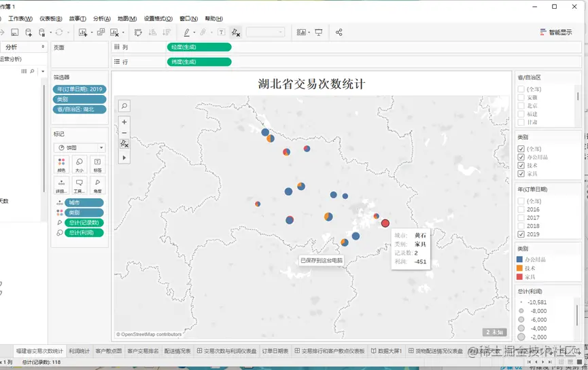Viewport: 588px width, 370px height.
Task: Check the 2018 year filter box
Action: pos(521,226)
